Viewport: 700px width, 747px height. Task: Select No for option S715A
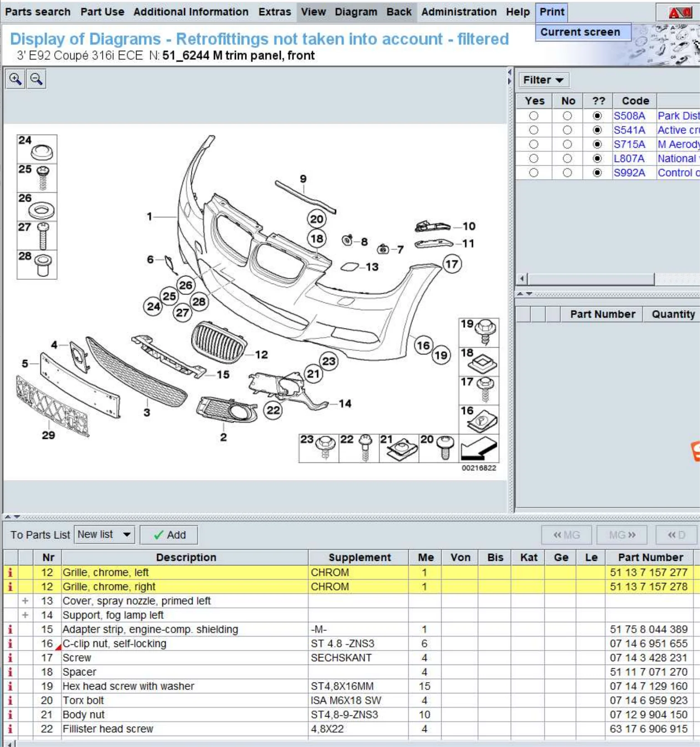(x=567, y=144)
